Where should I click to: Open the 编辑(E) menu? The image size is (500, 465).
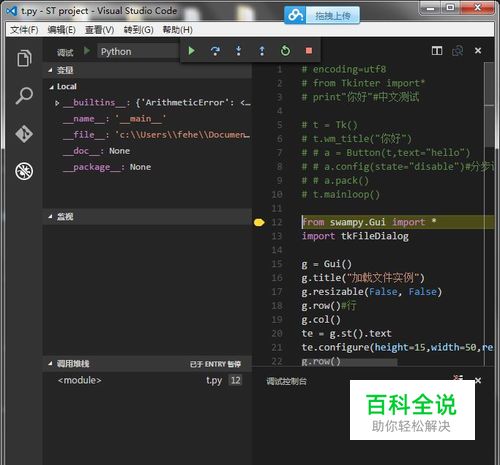coord(61,30)
